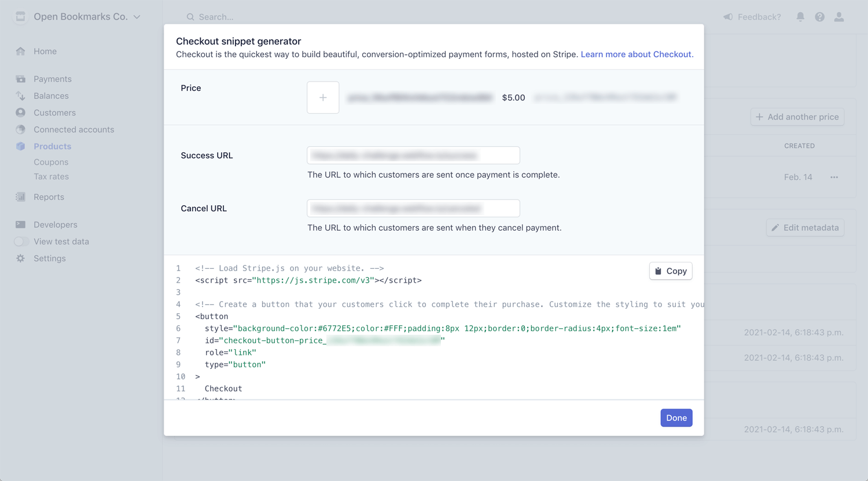Click the role="link" code line
The image size is (868, 481).
[x=230, y=353]
